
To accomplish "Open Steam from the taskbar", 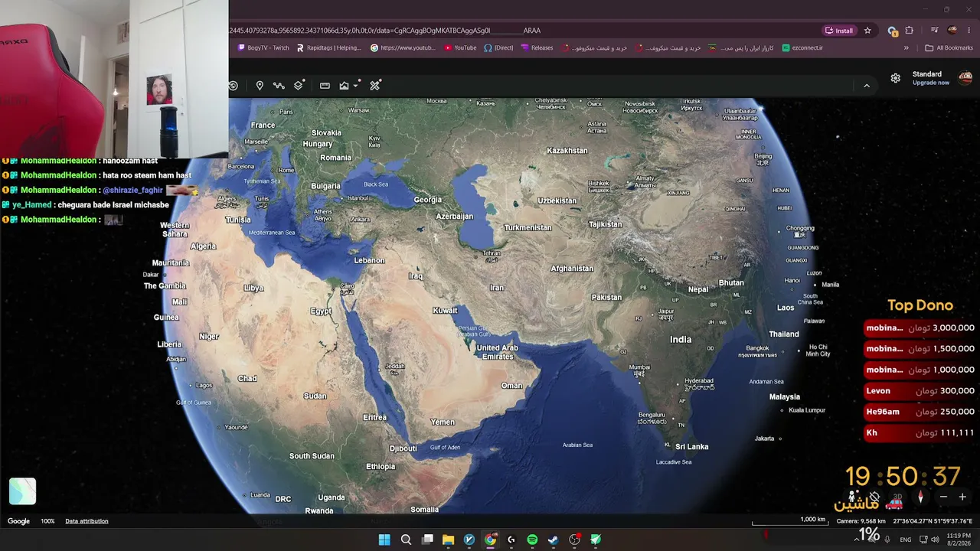I will [x=554, y=540].
